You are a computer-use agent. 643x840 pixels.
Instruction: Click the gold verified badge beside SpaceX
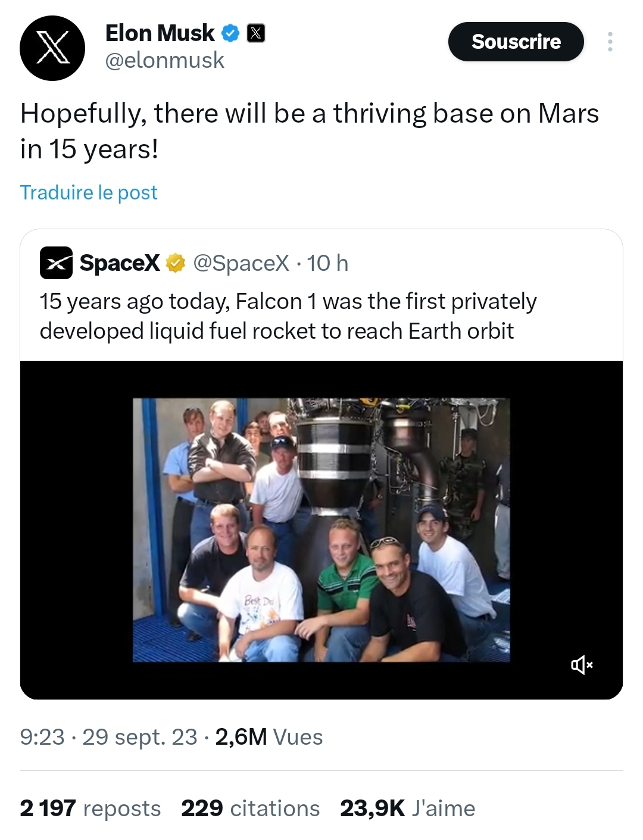[x=176, y=263]
